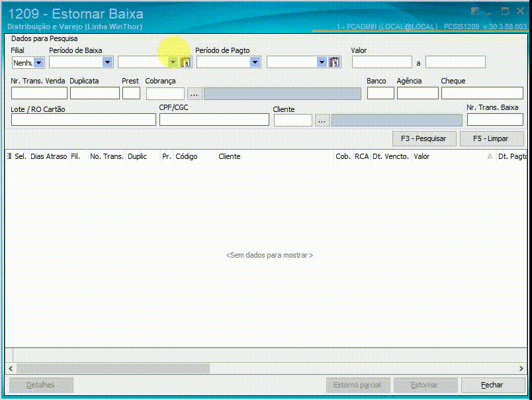Close the Estornar Baixa window

(521, 11)
